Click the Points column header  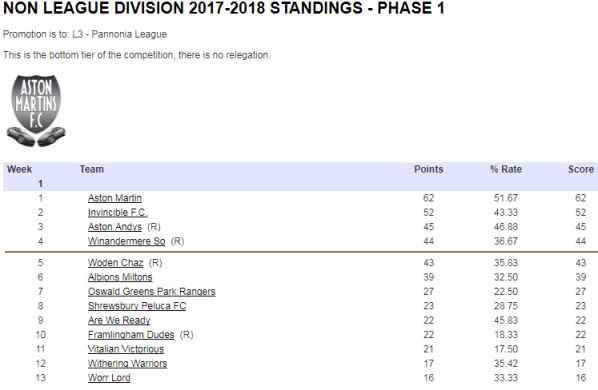pos(428,169)
